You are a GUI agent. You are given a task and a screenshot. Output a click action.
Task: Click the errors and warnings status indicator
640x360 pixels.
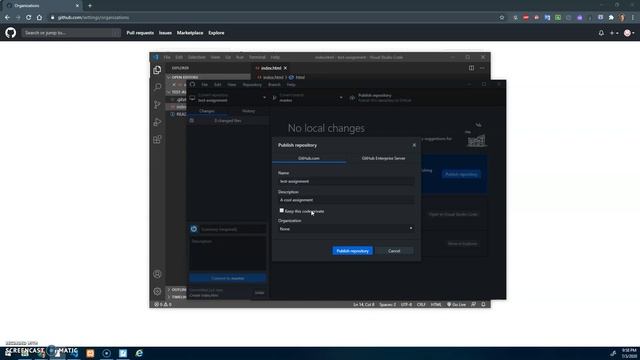(x=162, y=304)
